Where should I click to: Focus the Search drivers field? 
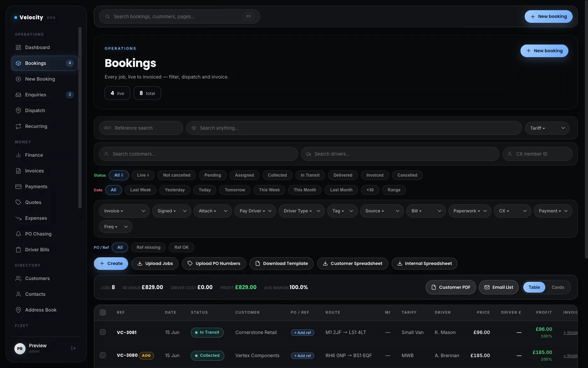(400, 154)
